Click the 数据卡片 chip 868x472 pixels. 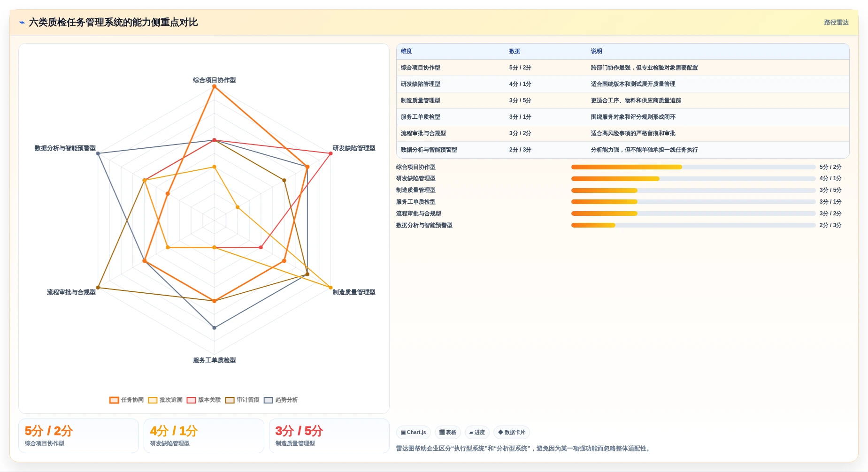512,432
